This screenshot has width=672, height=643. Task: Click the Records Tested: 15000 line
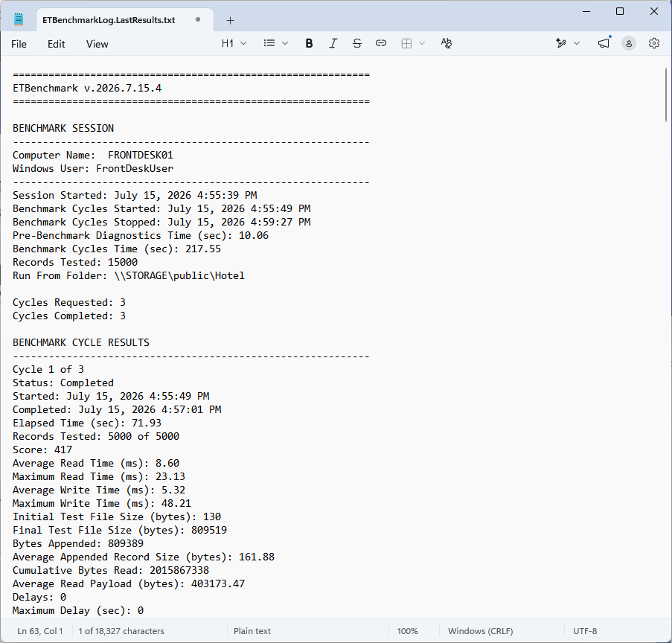pos(75,263)
